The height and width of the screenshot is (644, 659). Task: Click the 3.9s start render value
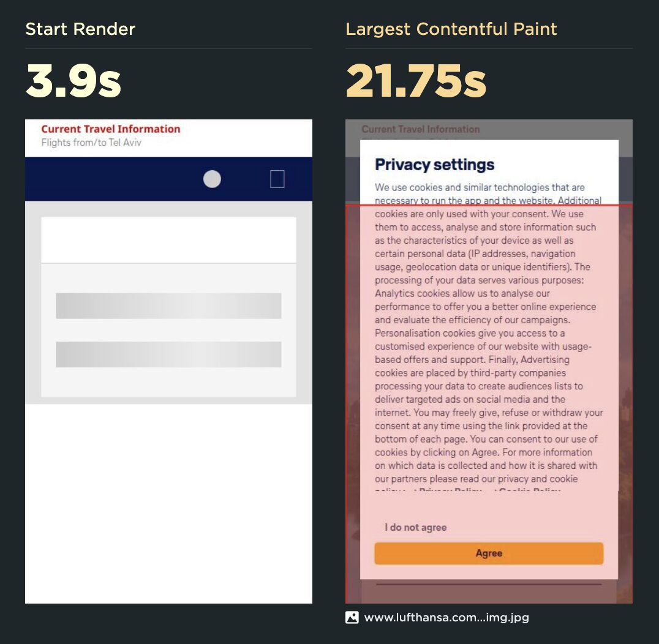[x=73, y=81]
